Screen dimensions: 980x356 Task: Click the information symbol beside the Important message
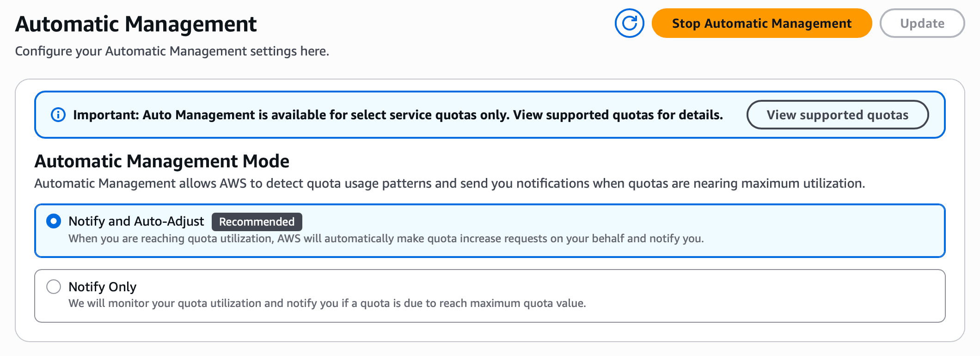pos(58,115)
